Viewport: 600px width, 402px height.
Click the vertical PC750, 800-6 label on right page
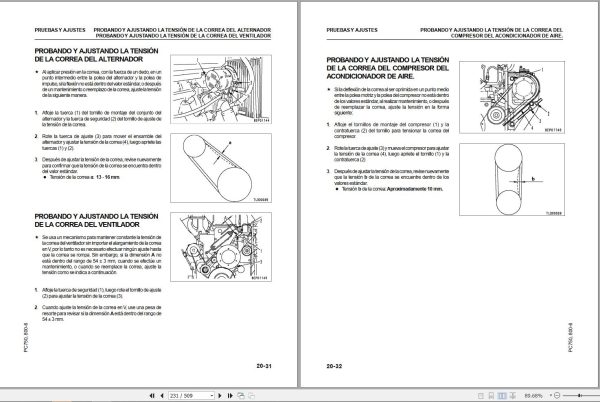coord(570,337)
